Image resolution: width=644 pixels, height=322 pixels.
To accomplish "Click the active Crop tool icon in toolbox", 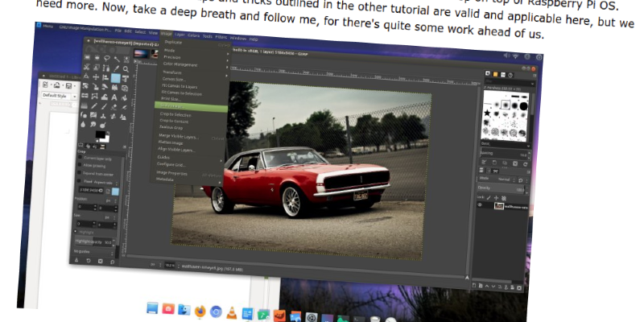I will point(115,78).
